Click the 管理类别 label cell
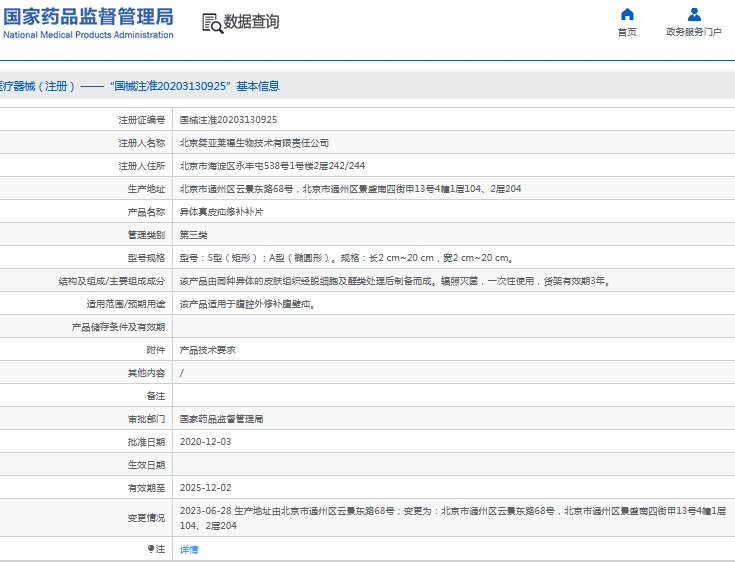The image size is (735, 562). tap(146, 235)
